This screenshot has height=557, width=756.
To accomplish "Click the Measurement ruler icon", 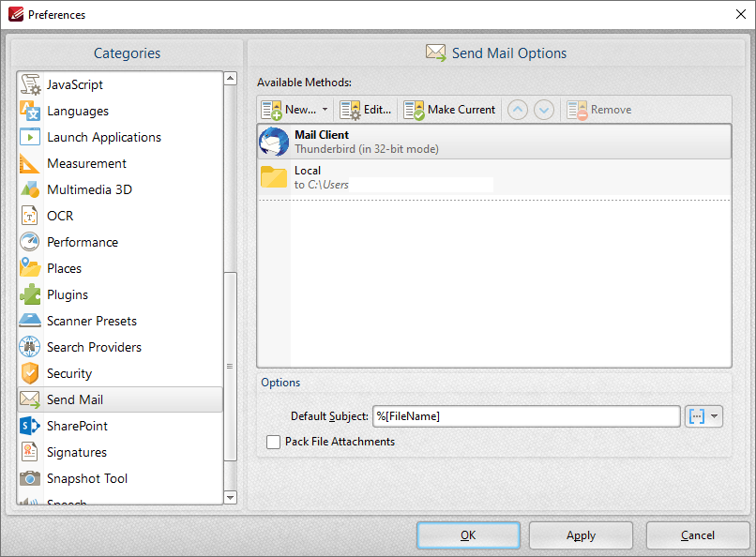I will click(x=30, y=163).
